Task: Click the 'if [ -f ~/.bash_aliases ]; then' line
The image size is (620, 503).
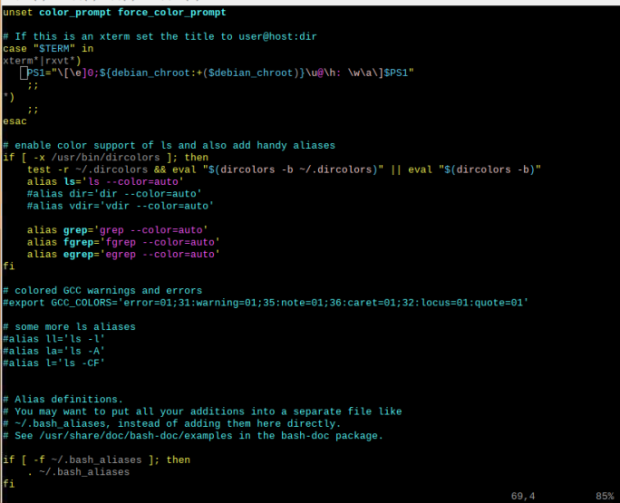Action: point(96,460)
